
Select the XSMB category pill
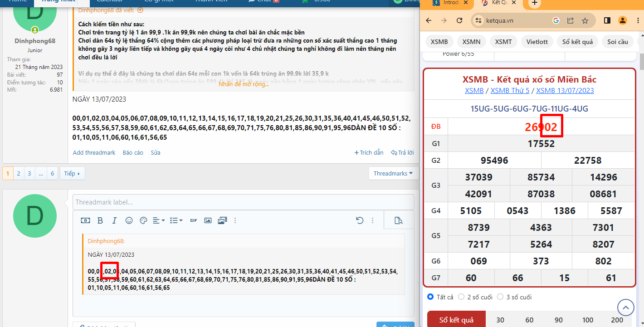439,42
